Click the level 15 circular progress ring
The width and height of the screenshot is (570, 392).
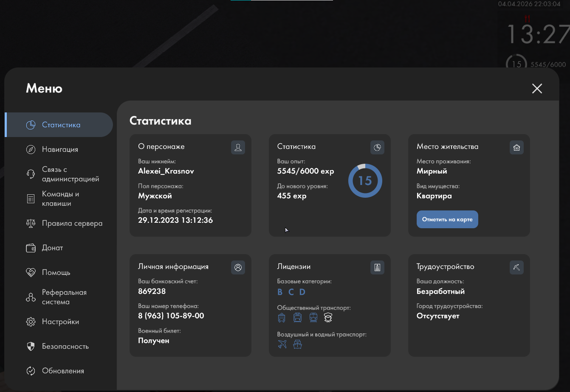click(365, 181)
